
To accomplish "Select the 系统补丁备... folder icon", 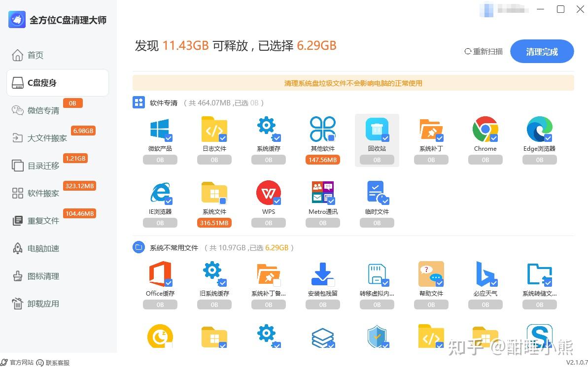I will click(269, 275).
